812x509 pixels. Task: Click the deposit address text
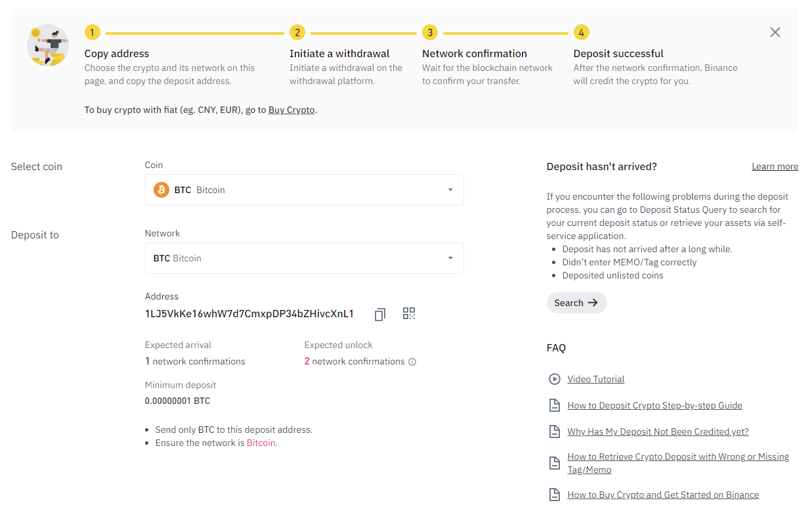pos(249,314)
